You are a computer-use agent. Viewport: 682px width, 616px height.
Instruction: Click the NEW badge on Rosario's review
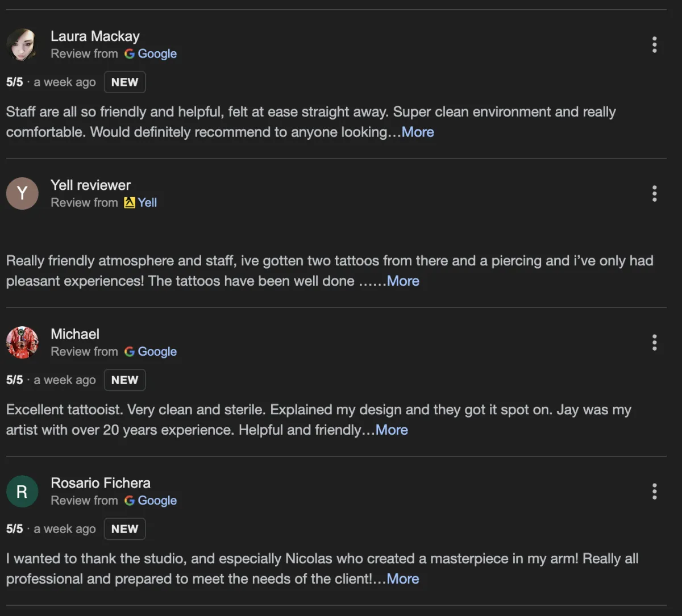(x=124, y=528)
